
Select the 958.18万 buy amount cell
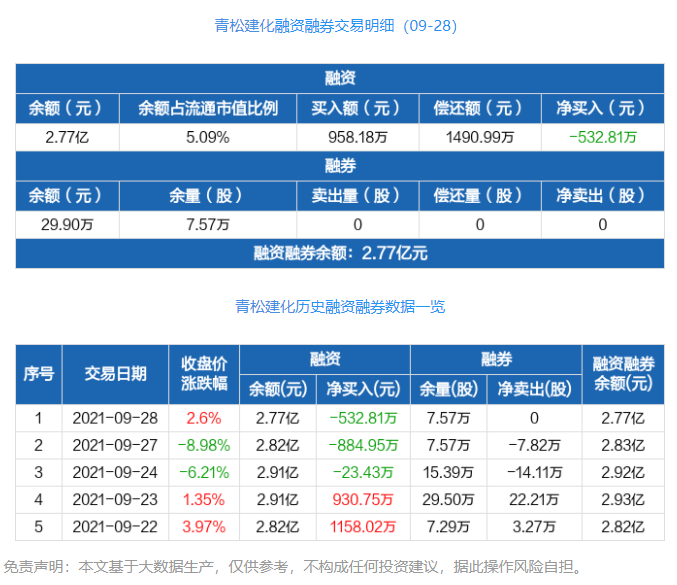357,137
